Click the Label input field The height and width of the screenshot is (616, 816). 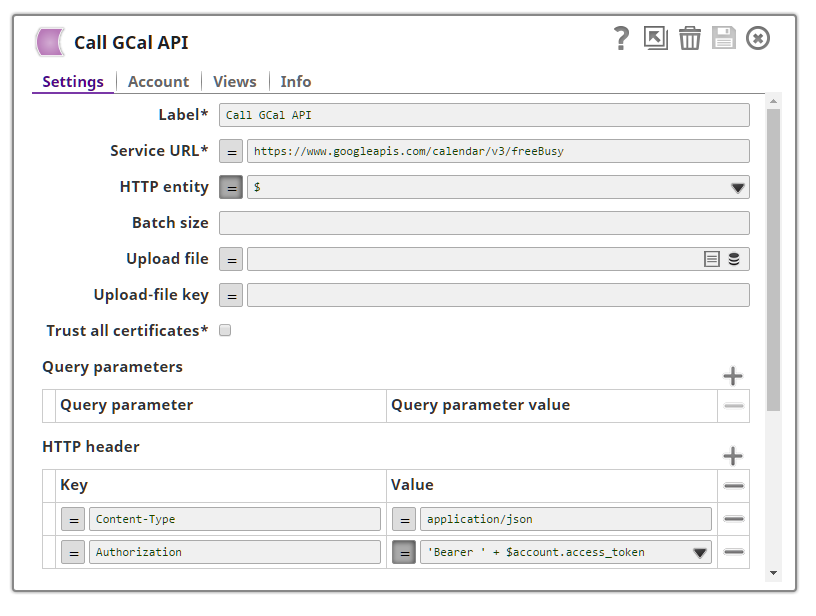484,115
